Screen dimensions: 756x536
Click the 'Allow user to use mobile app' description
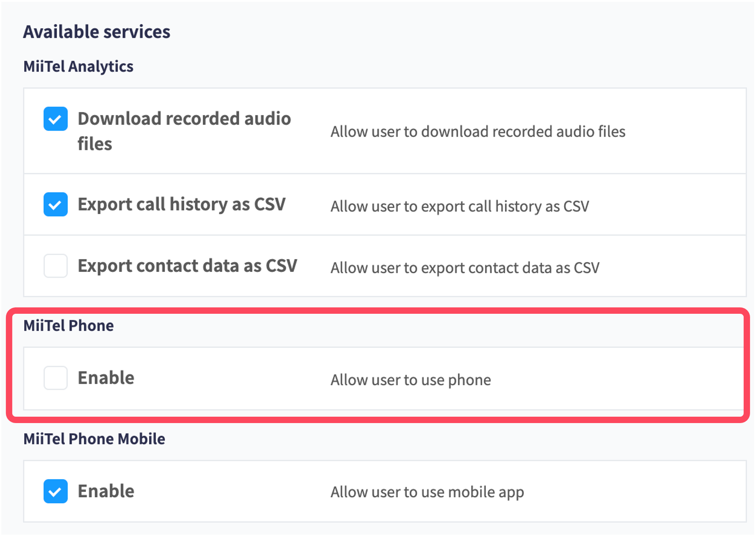(x=427, y=492)
